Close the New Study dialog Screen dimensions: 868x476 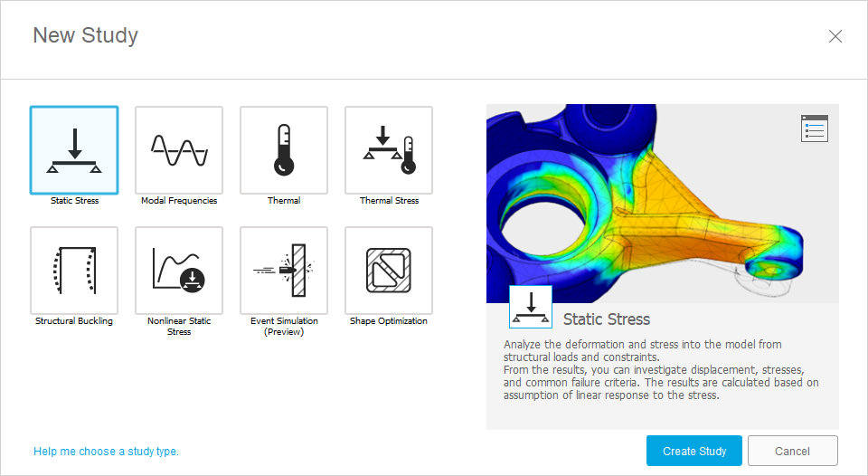click(835, 36)
